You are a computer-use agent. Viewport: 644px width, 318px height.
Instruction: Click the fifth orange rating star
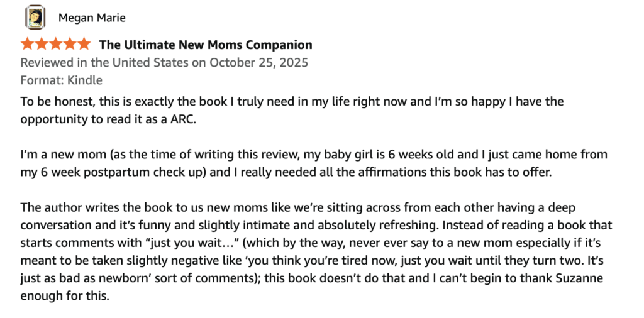click(x=84, y=45)
